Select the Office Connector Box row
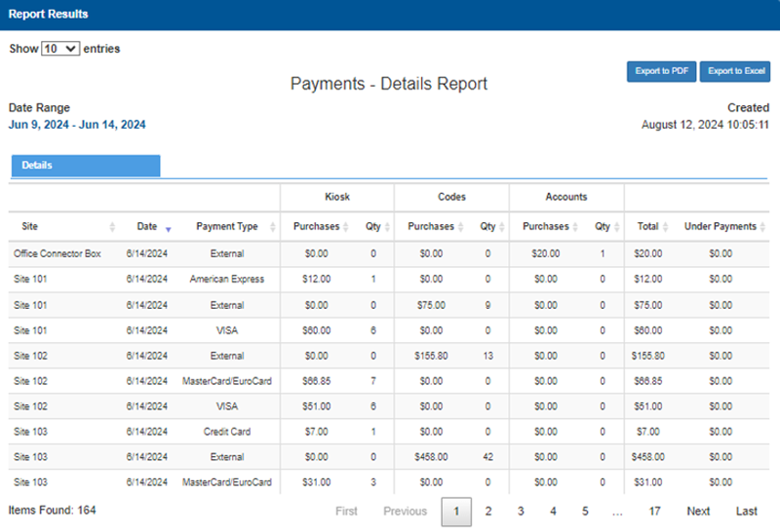 tap(389, 253)
